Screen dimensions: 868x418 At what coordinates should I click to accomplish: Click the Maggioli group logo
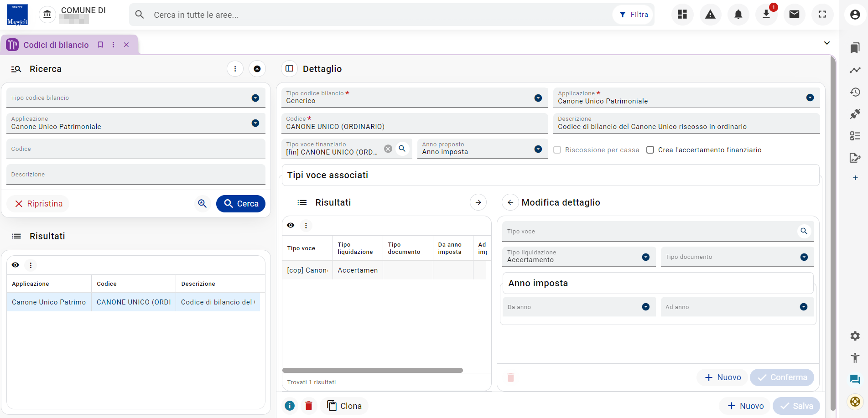tap(17, 15)
